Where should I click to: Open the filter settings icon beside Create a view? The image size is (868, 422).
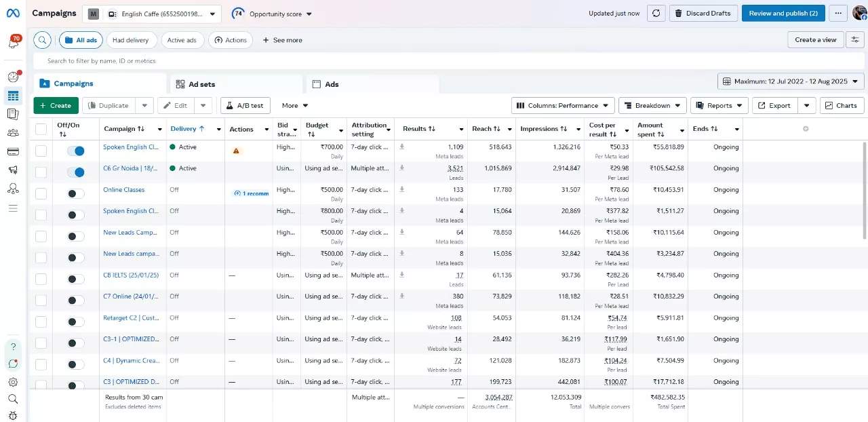tap(856, 40)
